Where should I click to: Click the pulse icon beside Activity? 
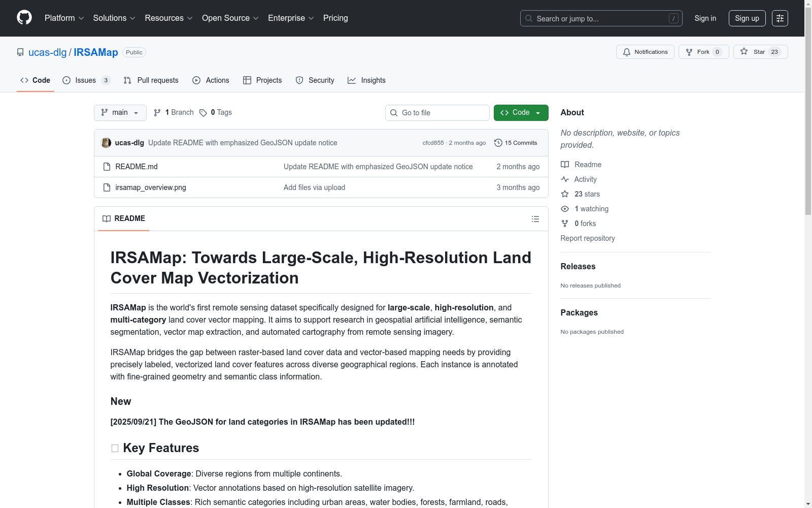click(x=565, y=179)
